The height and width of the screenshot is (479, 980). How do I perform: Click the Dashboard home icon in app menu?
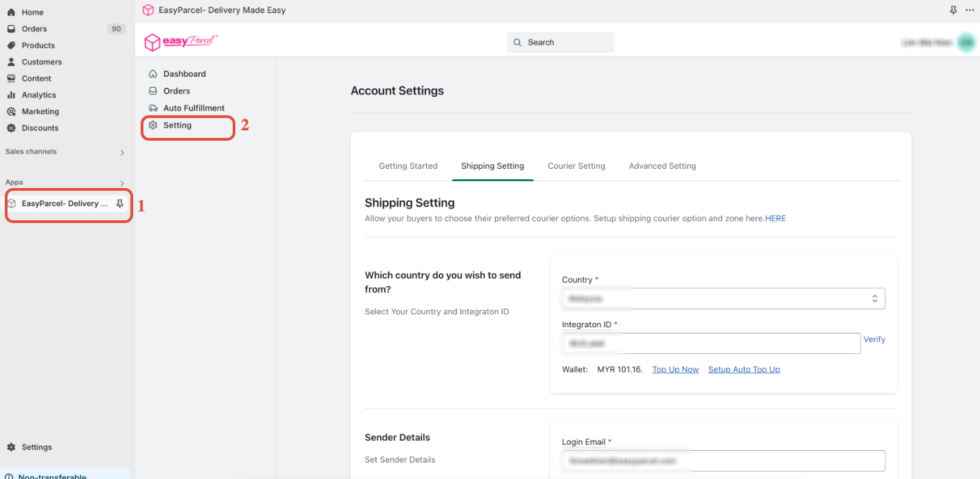tap(153, 73)
